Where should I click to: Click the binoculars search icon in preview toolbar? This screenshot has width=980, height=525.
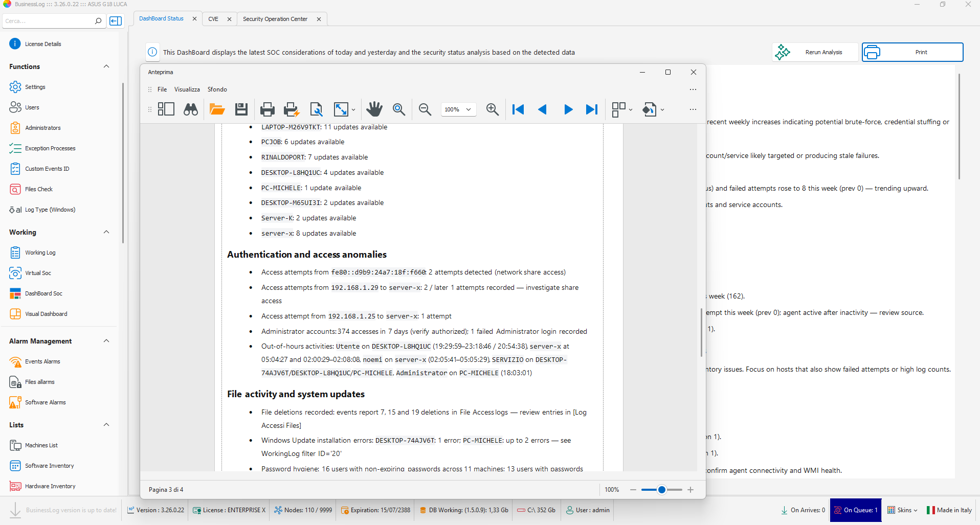point(191,109)
